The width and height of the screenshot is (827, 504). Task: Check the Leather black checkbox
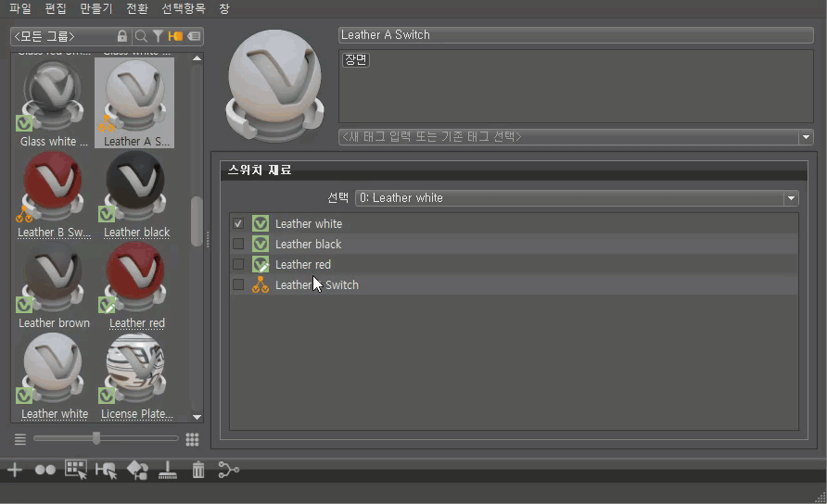(x=238, y=244)
